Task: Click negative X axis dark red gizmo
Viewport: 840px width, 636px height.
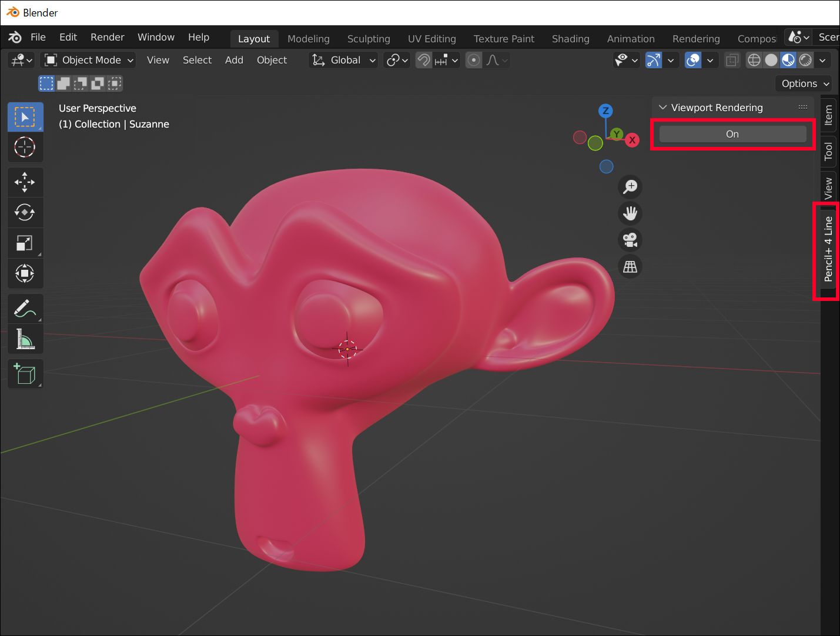Action: click(x=580, y=138)
